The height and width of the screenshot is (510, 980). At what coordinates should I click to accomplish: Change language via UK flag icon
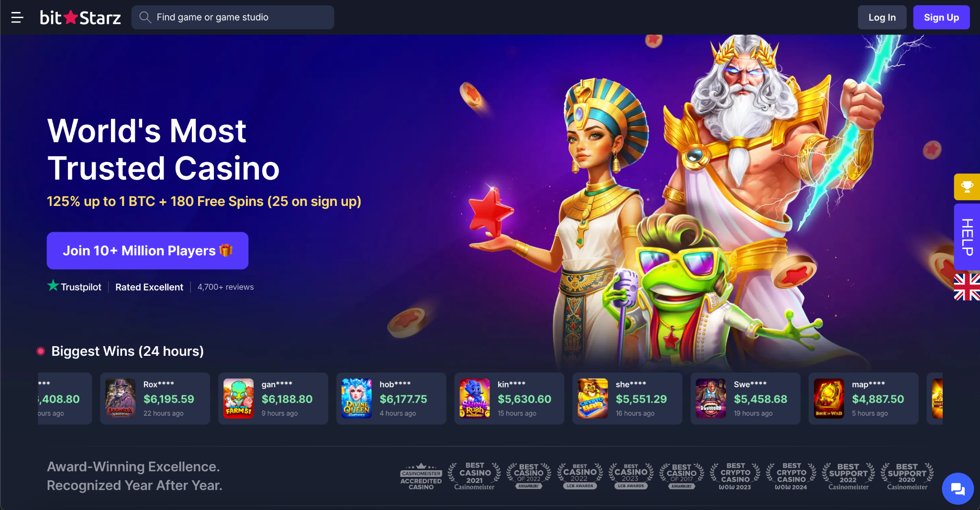click(x=967, y=287)
